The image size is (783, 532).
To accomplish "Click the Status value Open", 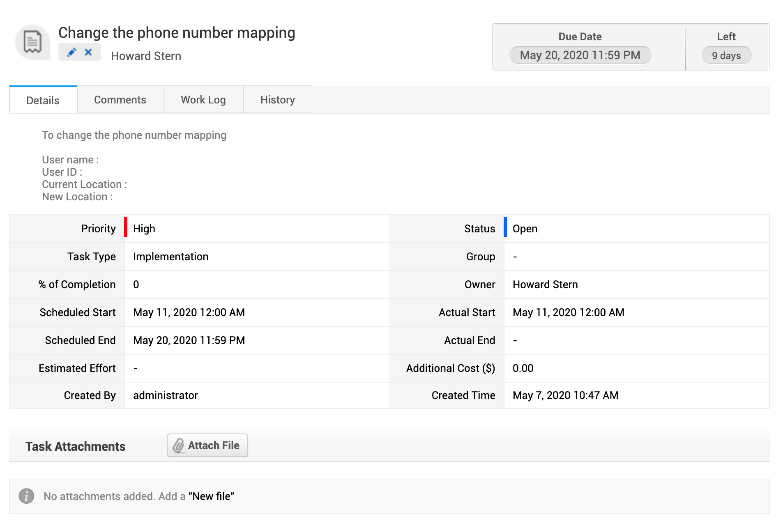I will point(525,229).
